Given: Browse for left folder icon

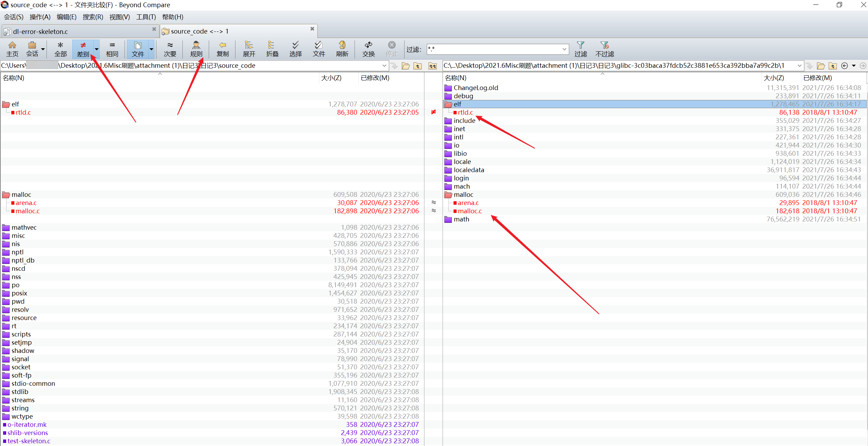Looking at the screenshot, I should [x=406, y=66].
